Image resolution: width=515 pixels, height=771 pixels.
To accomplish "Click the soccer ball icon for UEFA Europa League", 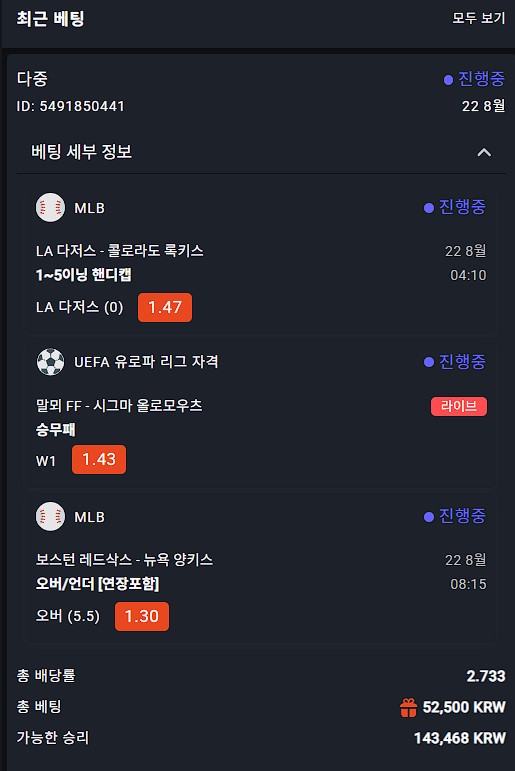I will click(x=50, y=362).
